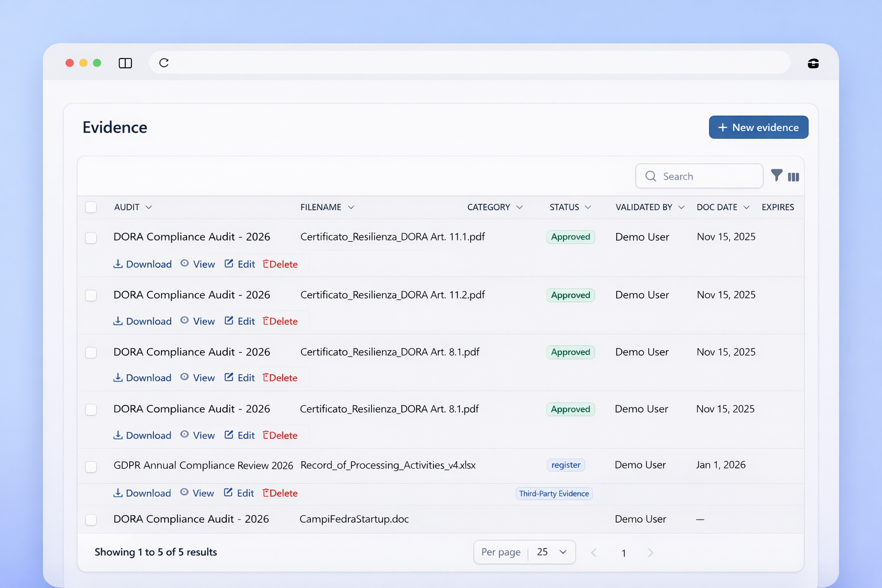Viewport: 882px width, 588px height.
Task: Check the select-all header checkbox
Action: point(91,207)
